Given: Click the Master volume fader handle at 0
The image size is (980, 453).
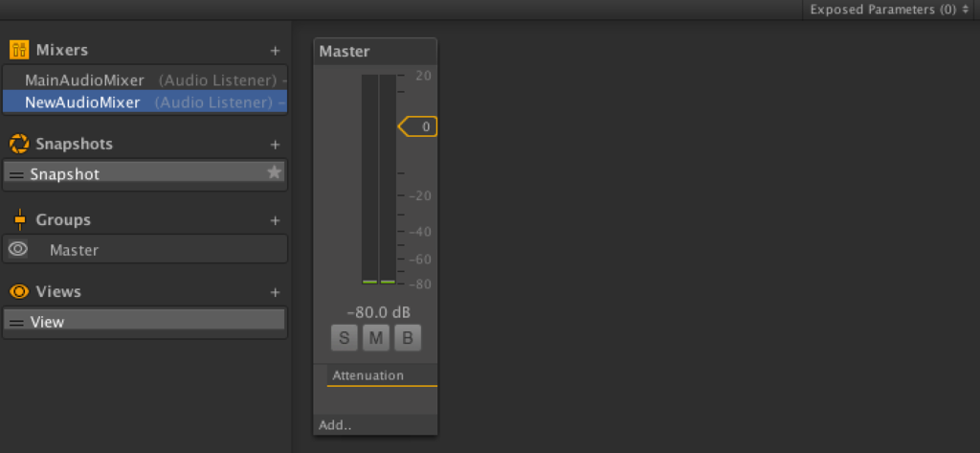Looking at the screenshot, I should coord(418,126).
